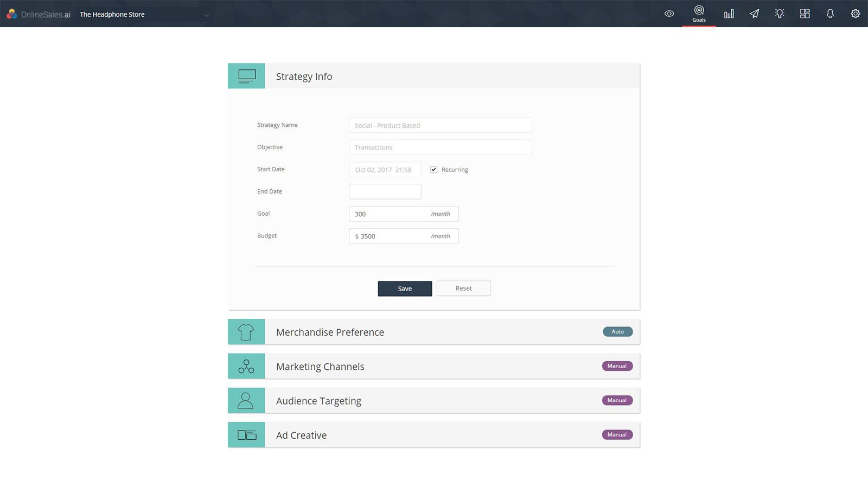
Task: Open the analytics bar chart icon
Action: pyautogui.click(x=729, y=14)
